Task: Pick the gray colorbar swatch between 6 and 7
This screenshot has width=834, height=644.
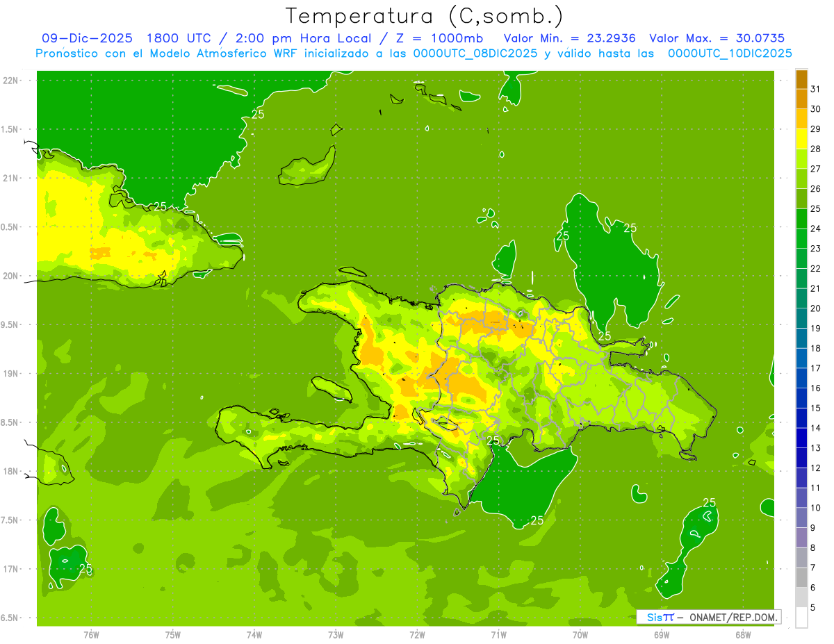Action: (801, 577)
